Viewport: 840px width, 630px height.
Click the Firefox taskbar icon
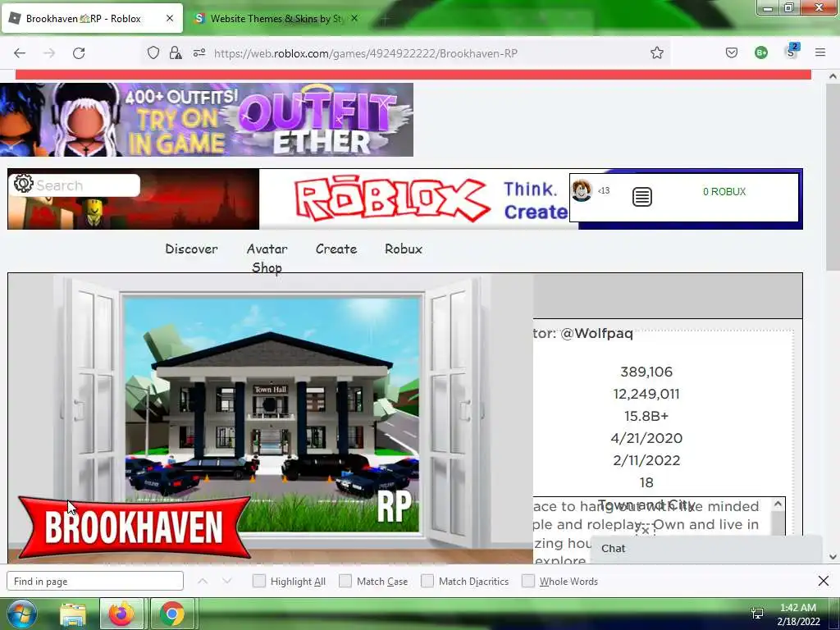coord(121,614)
